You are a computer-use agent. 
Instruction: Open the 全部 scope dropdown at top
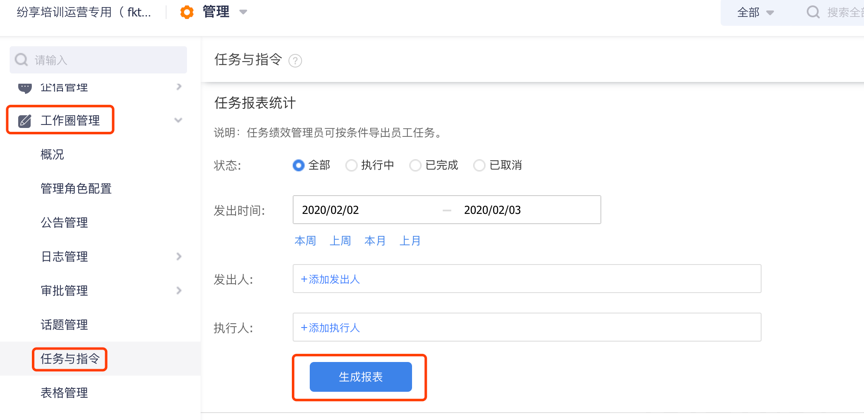click(x=755, y=12)
